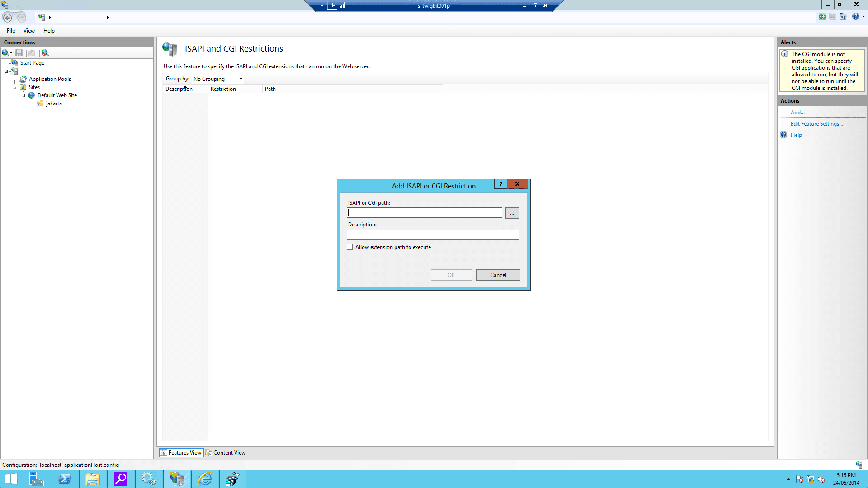Viewport: 868px width, 488px height.
Task: Switch to Content View tab
Action: coord(226,453)
